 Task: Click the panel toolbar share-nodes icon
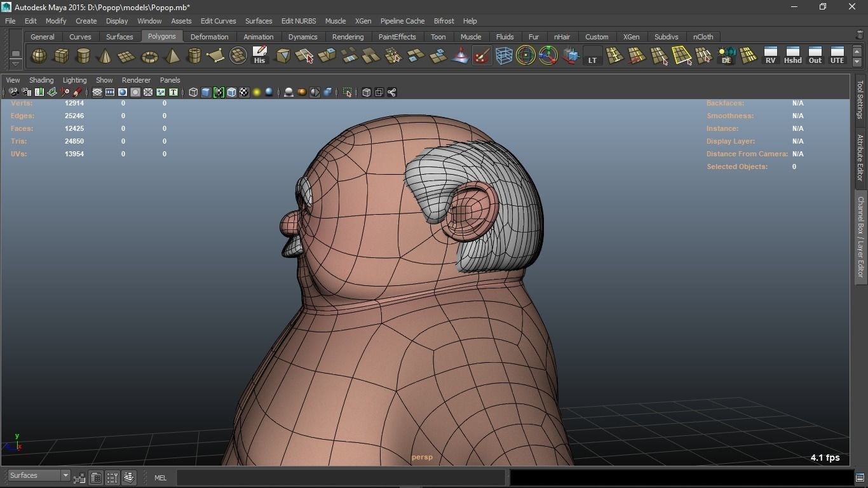pyautogui.click(x=392, y=93)
